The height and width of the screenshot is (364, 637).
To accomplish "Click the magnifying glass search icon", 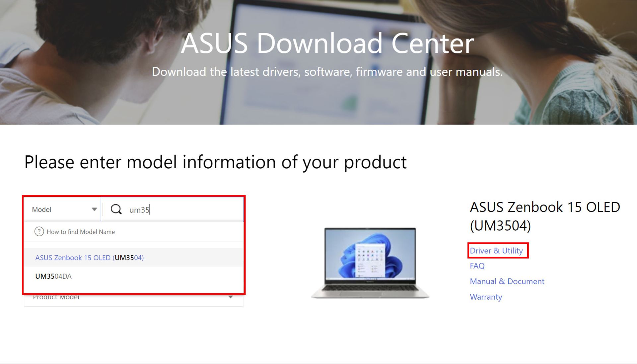I will coord(116,209).
